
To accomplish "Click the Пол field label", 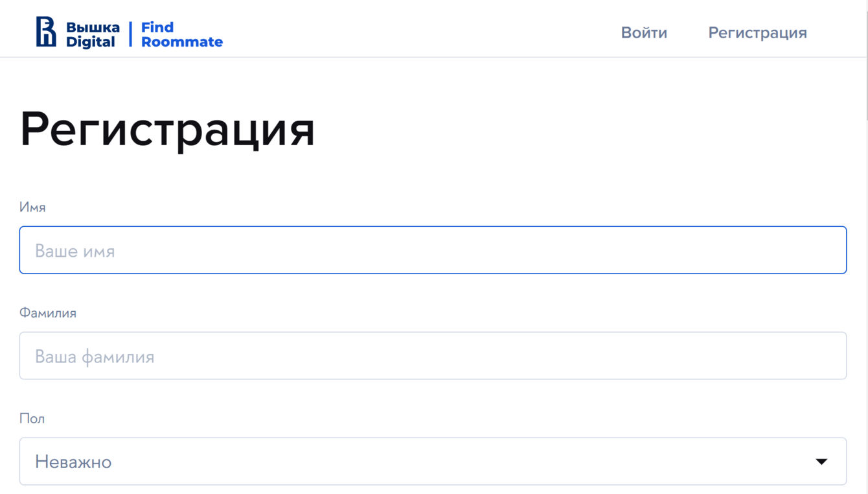I will [x=32, y=419].
